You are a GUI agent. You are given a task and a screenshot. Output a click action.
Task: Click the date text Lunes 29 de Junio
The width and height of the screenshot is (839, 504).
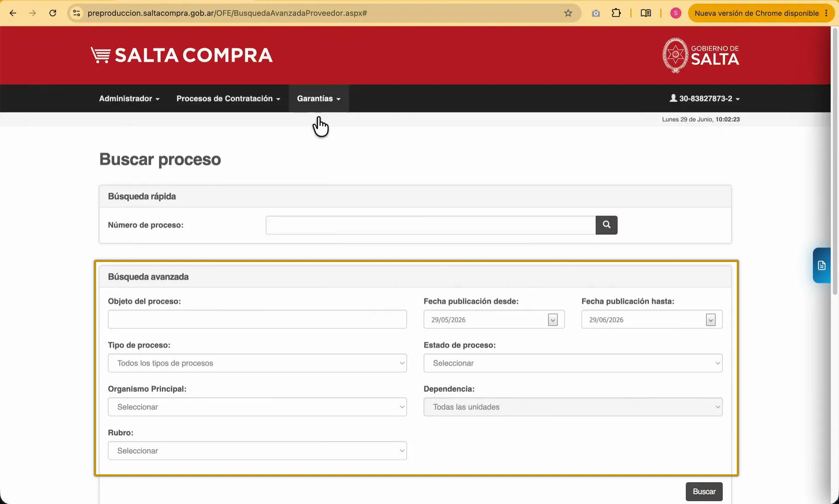pos(687,119)
